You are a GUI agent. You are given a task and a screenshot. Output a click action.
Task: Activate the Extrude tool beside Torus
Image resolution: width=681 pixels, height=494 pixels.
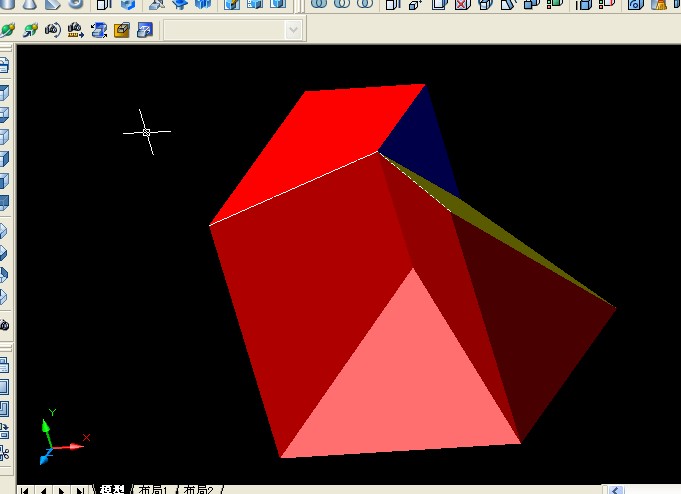click(104, 4)
